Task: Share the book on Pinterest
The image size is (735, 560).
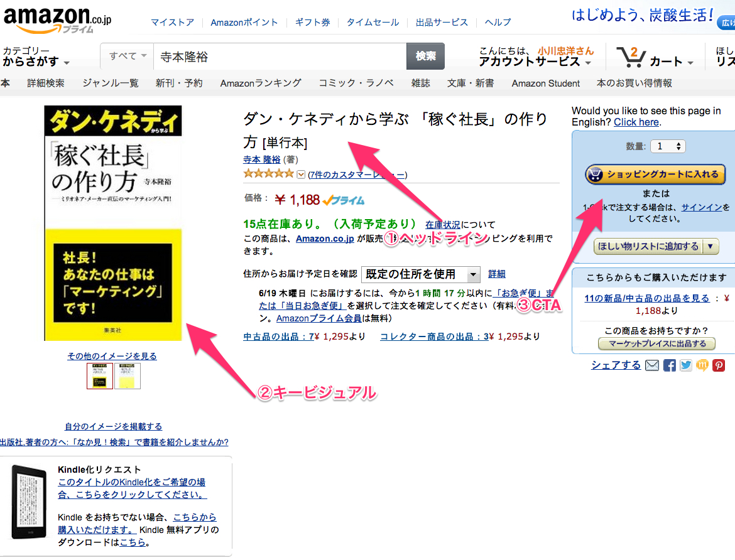Action: (x=718, y=365)
